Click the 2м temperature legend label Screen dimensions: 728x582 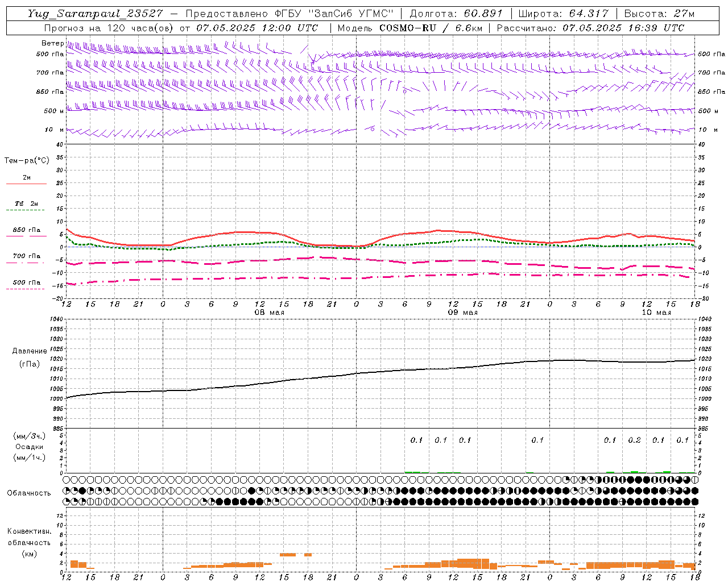27,177
